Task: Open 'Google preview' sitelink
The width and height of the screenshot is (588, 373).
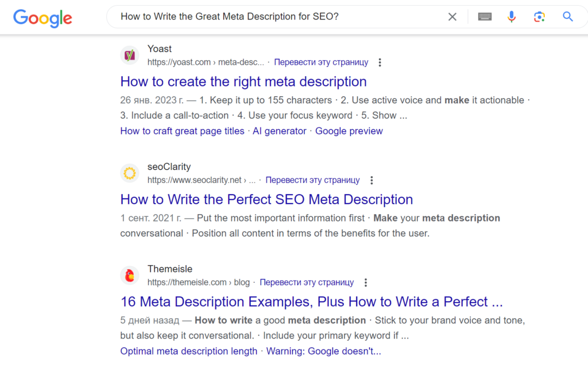Action: click(349, 131)
